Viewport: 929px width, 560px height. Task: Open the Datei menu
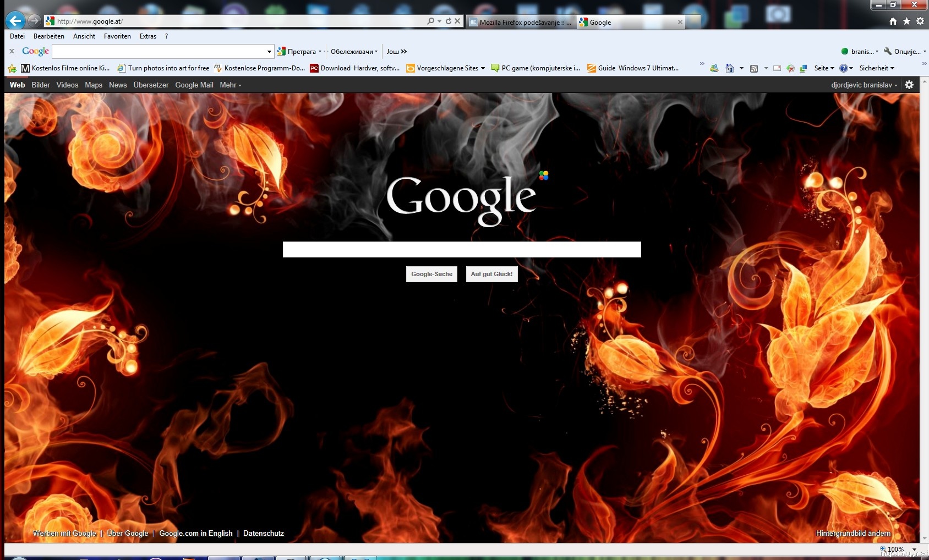tap(17, 36)
